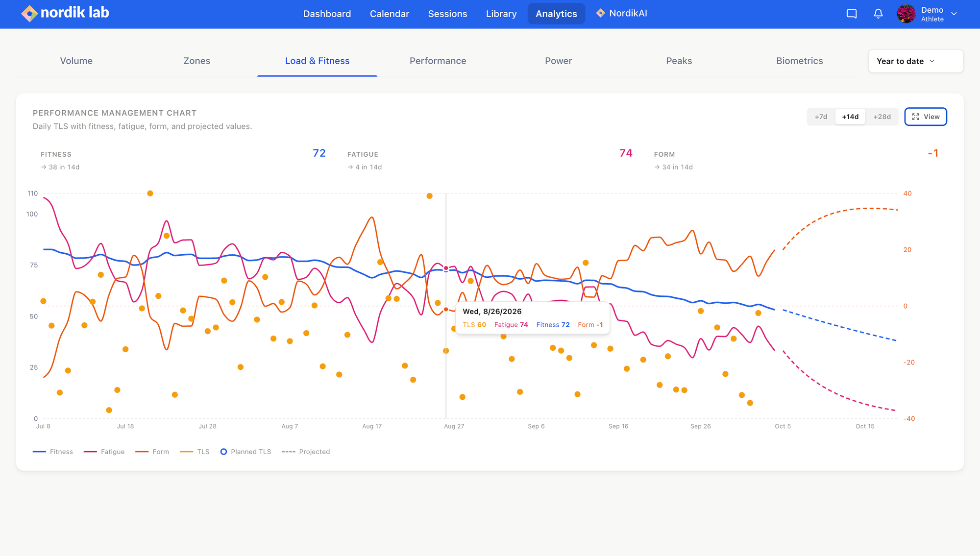The width and height of the screenshot is (980, 556).
Task: Toggle the TLS legend item
Action: point(195,452)
